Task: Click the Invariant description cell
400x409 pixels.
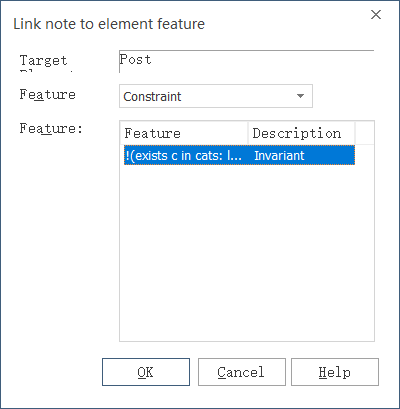Action: (279, 156)
